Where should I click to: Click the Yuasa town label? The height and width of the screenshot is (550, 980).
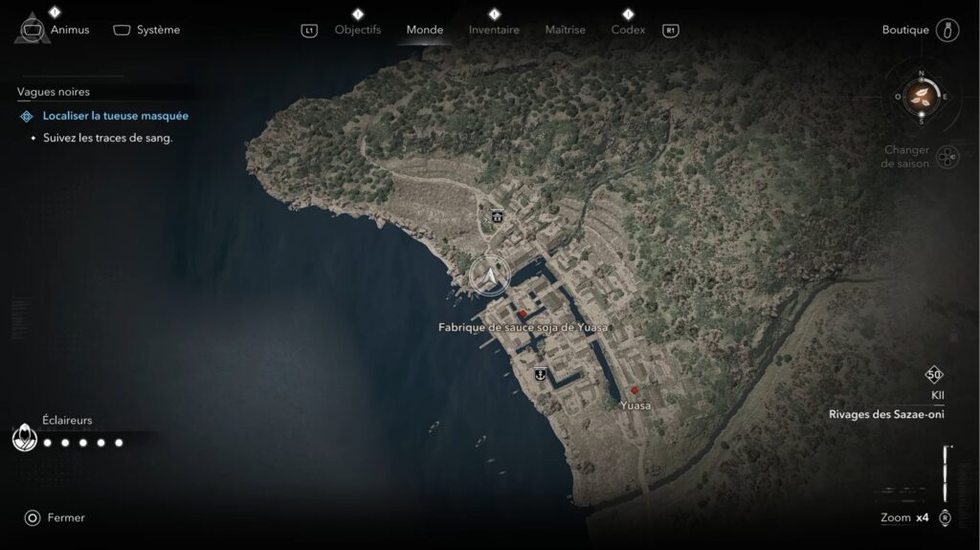(635, 406)
